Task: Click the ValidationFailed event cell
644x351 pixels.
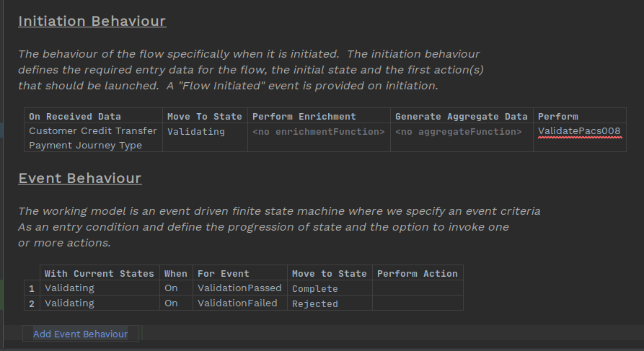Action: pos(237,303)
